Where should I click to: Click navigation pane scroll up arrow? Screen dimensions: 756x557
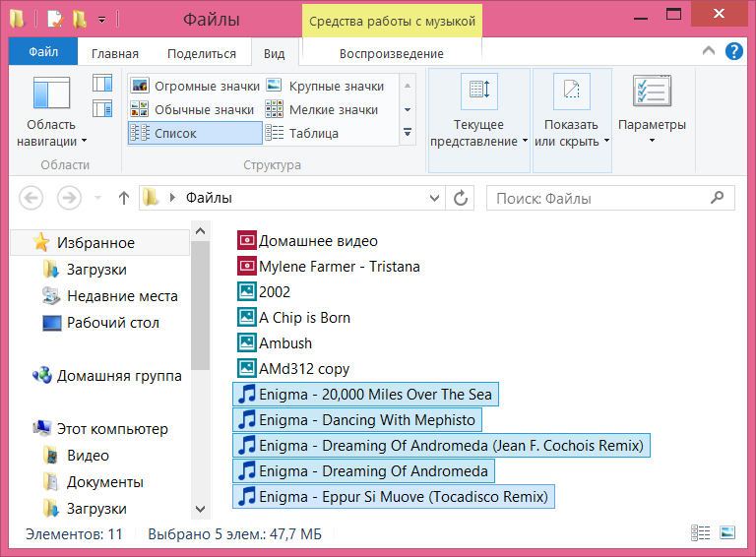tap(201, 231)
